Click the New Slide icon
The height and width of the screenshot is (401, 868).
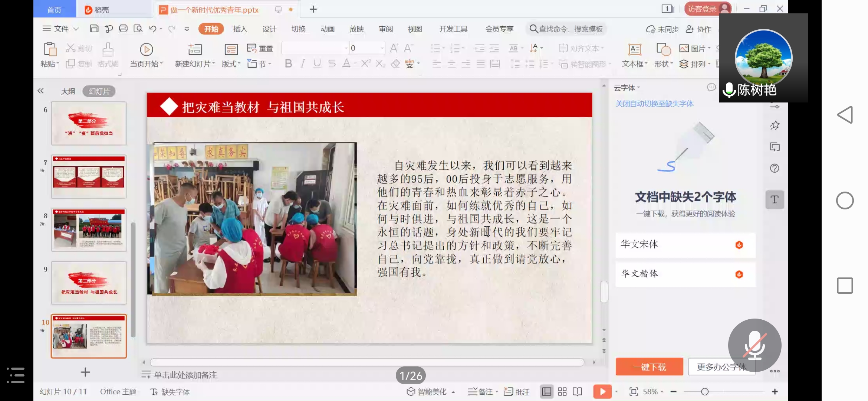coord(195,49)
